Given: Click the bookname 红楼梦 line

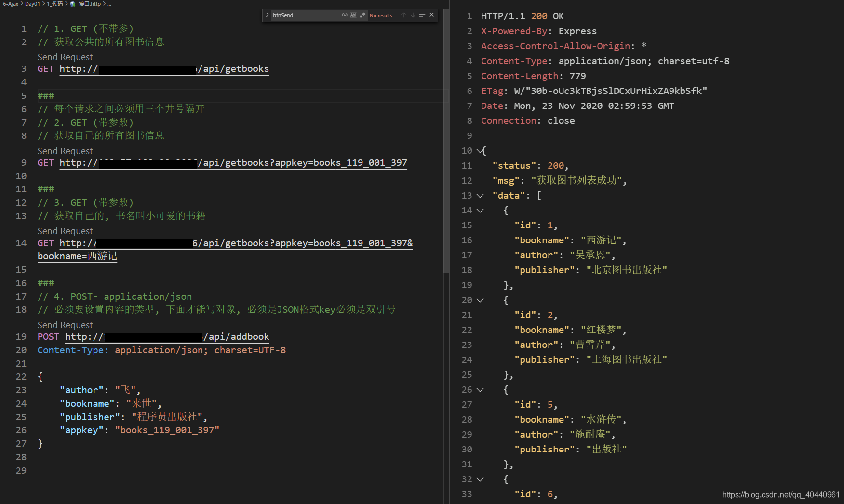Looking at the screenshot, I should [x=570, y=330].
